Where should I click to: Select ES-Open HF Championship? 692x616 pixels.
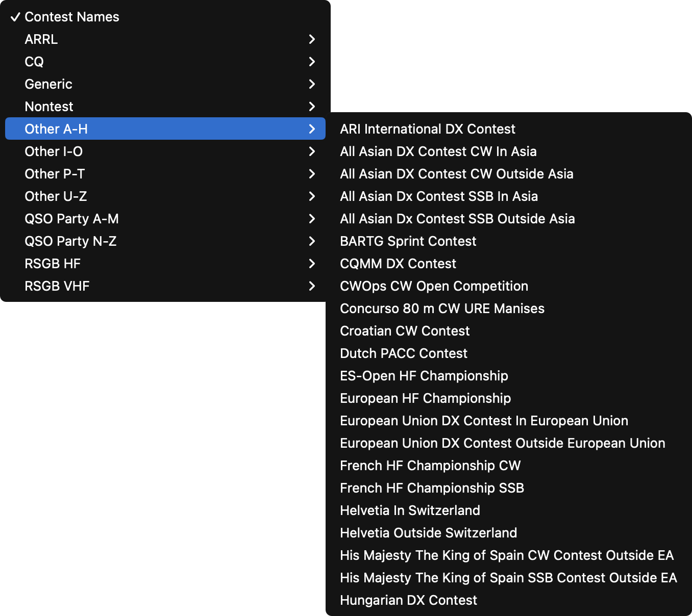(x=509, y=376)
